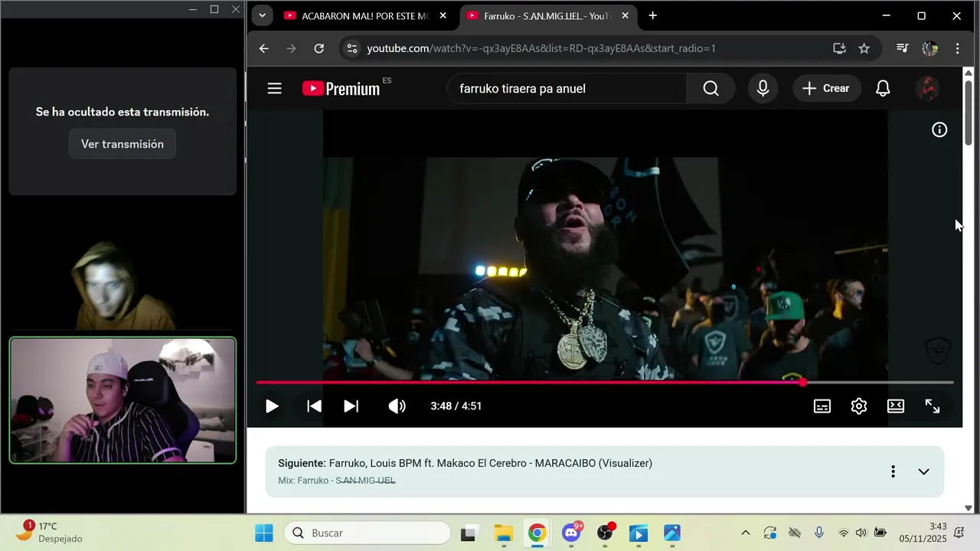Viewport: 980px width, 551px height.
Task: Click Ver transmisión button
Action: (122, 144)
